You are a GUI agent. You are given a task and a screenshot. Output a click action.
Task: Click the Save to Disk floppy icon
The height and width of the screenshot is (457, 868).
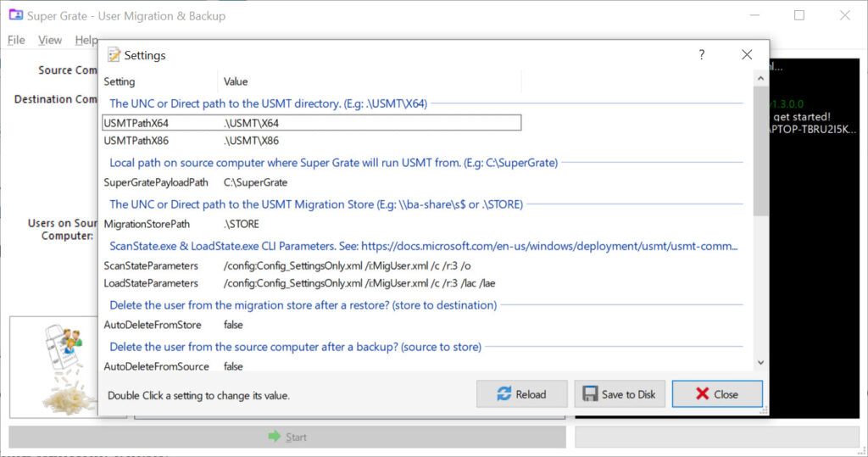(590, 394)
